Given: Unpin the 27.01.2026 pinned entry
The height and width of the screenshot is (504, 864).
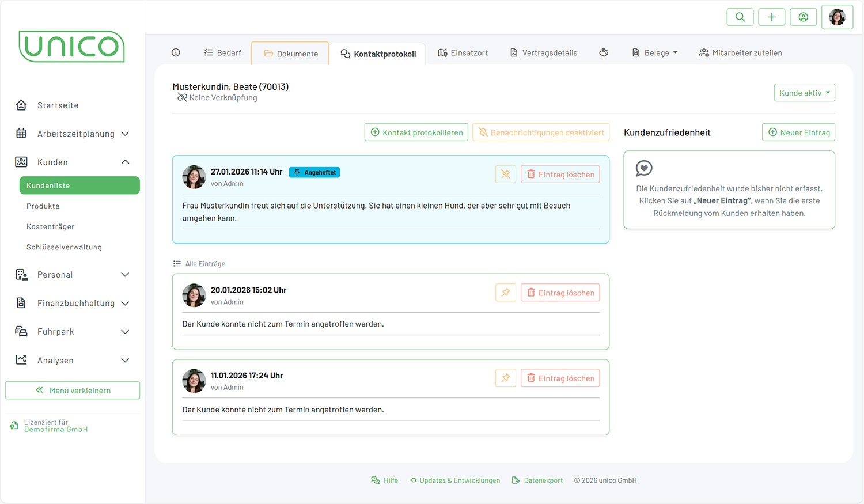Looking at the screenshot, I should coord(506,175).
